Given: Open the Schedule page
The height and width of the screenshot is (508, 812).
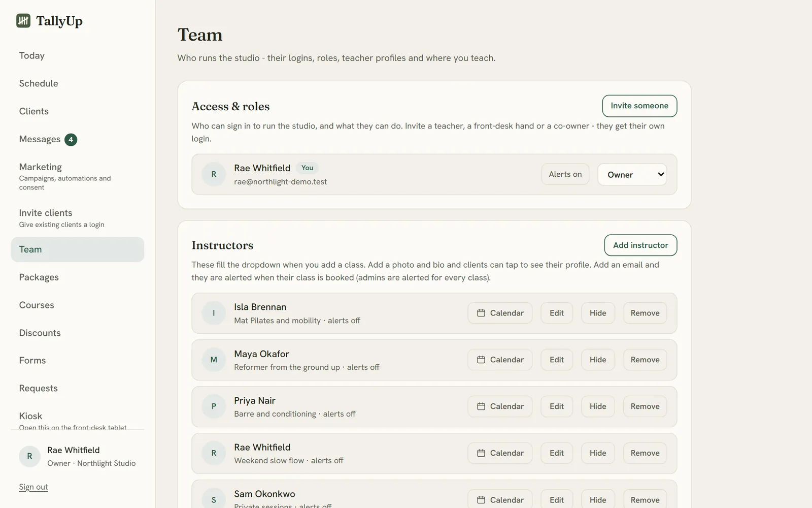Looking at the screenshot, I should point(78,83).
